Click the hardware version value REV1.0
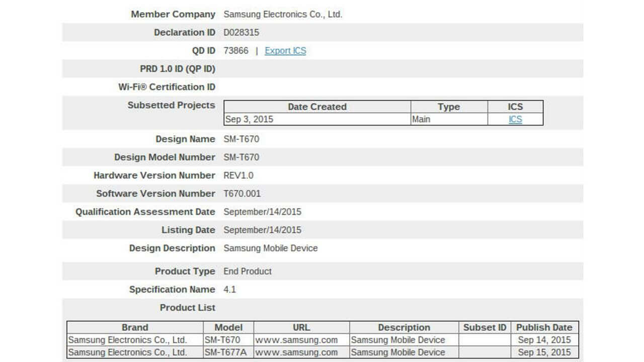The height and width of the screenshot is (362, 644). [238, 175]
